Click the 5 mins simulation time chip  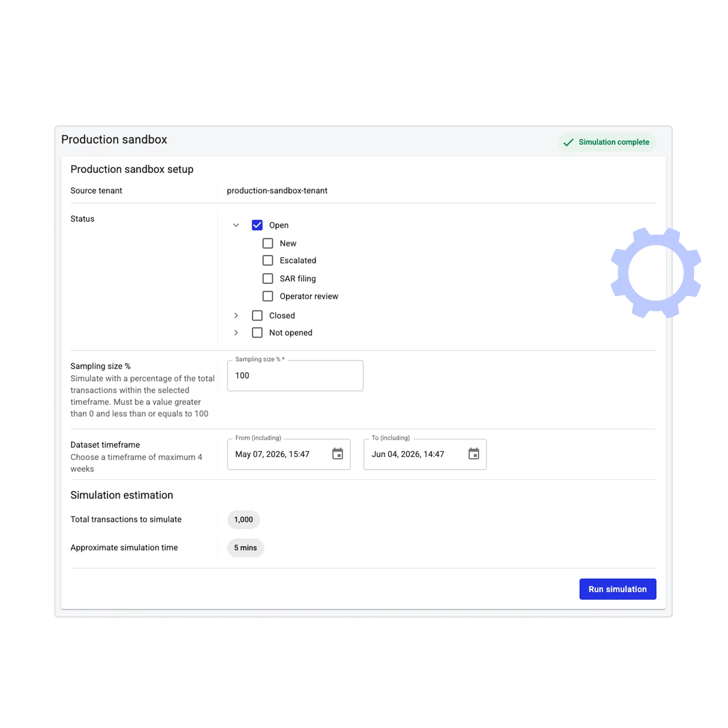[246, 549]
